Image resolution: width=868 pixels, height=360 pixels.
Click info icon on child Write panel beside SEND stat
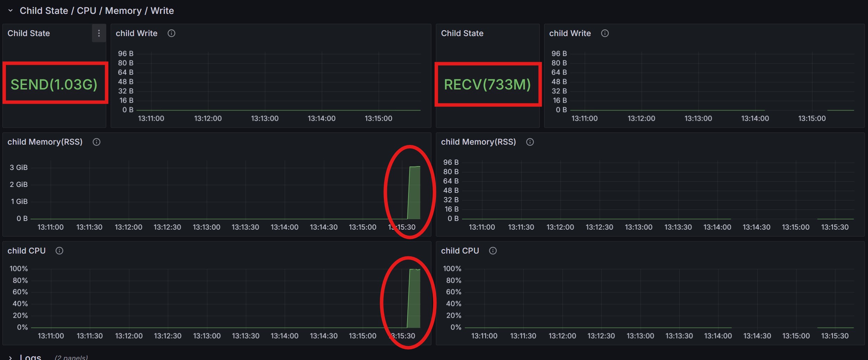point(171,33)
